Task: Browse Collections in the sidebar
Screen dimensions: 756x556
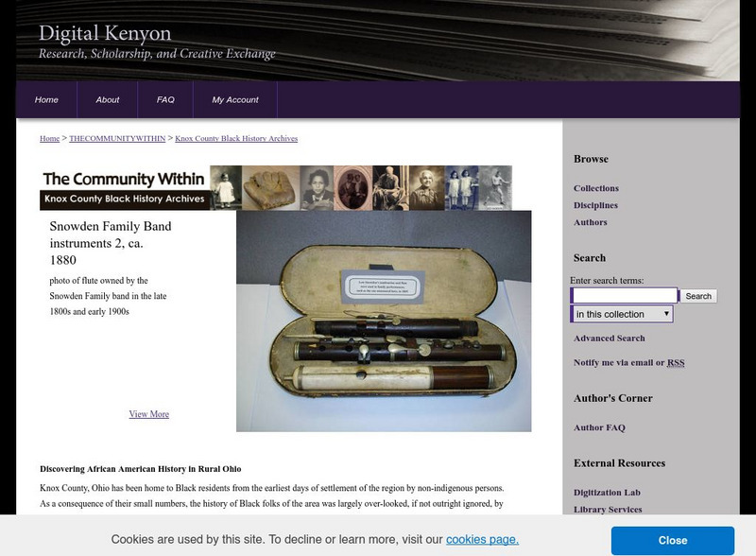Action: coord(596,188)
